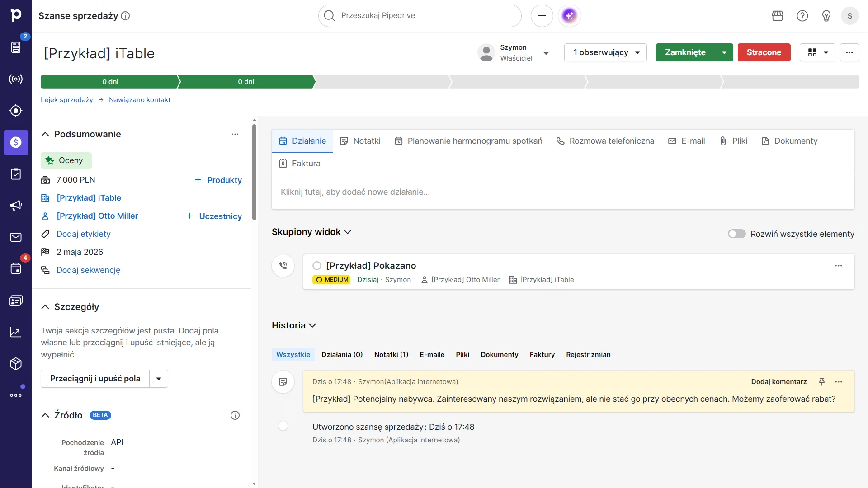The image size is (868, 488).
Task: Open the Insights chart icon in sidebar
Action: [x=16, y=332]
